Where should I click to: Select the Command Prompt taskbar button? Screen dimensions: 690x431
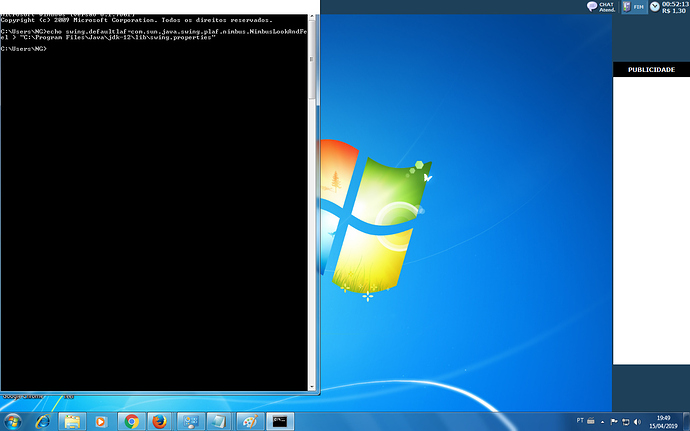280,421
